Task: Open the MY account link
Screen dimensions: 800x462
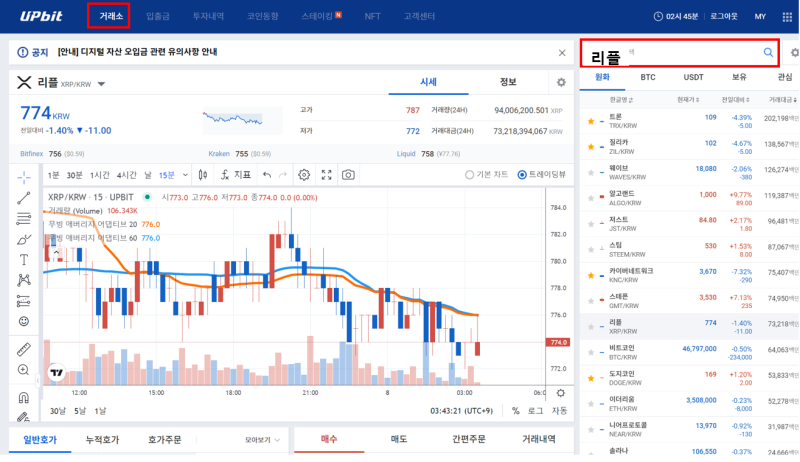Action: tap(760, 17)
